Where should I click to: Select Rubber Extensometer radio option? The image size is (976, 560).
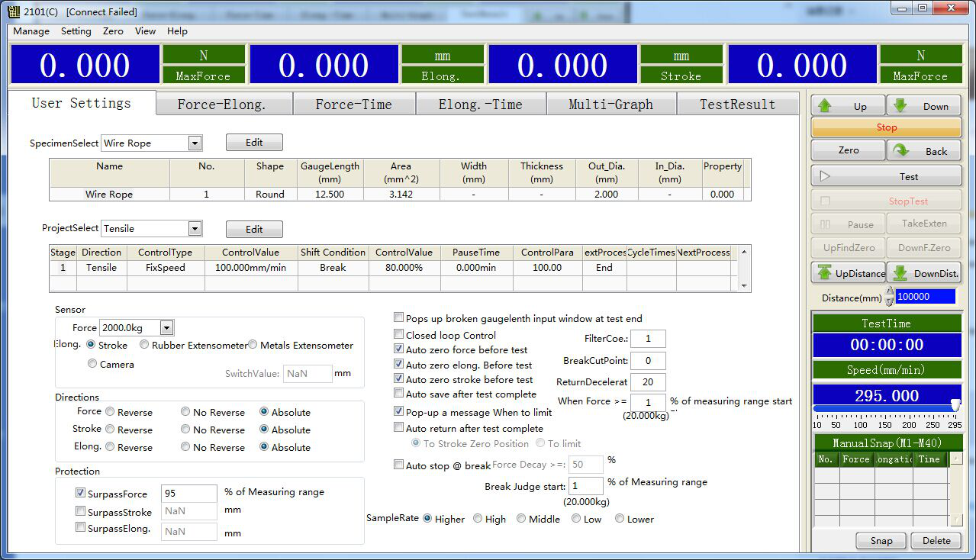click(x=145, y=345)
